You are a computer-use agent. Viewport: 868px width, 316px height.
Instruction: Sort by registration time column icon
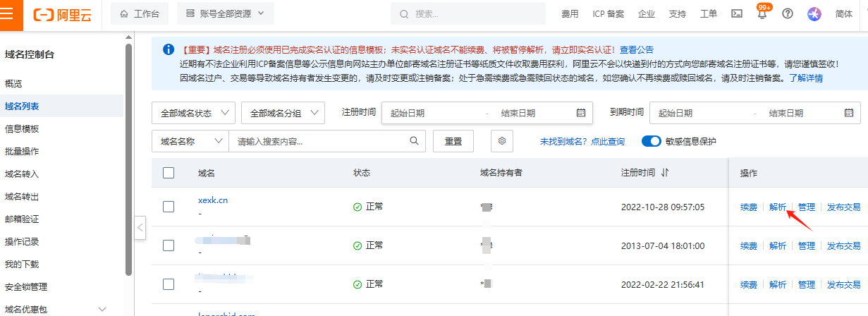pyautogui.click(x=665, y=173)
